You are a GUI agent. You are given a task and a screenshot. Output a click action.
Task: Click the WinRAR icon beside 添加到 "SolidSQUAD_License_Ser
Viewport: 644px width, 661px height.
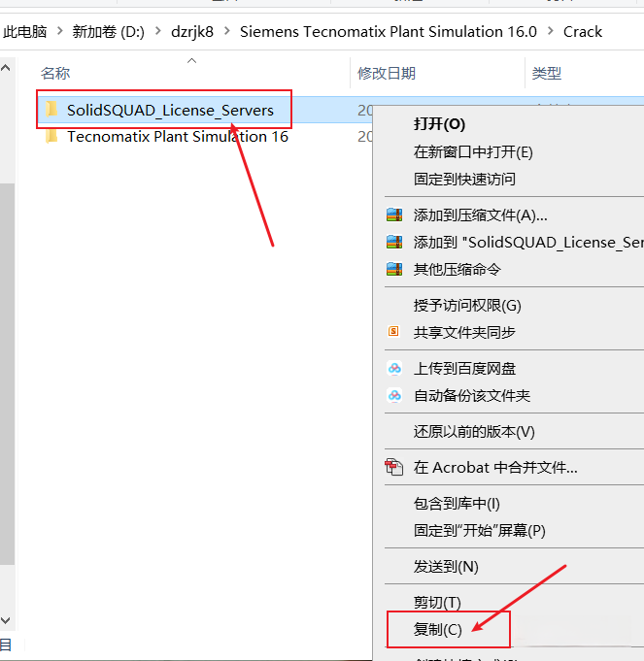coord(394,242)
